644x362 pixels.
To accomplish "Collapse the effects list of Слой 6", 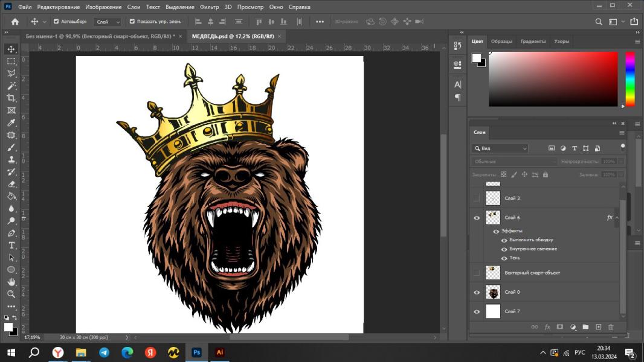I will pyautogui.click(x=617, y=218).
